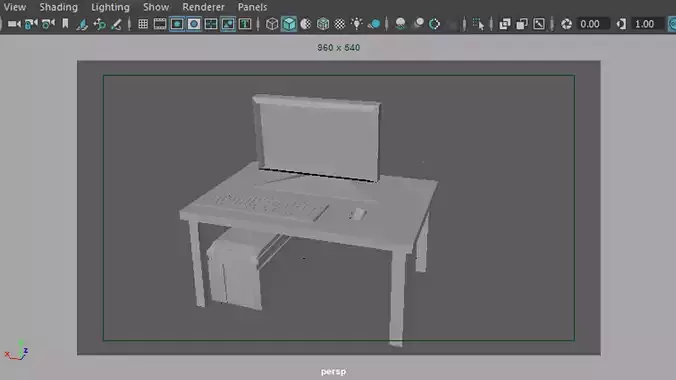Select the monitor model in viewport
This screenshot has width=676, height=380.
319,138
